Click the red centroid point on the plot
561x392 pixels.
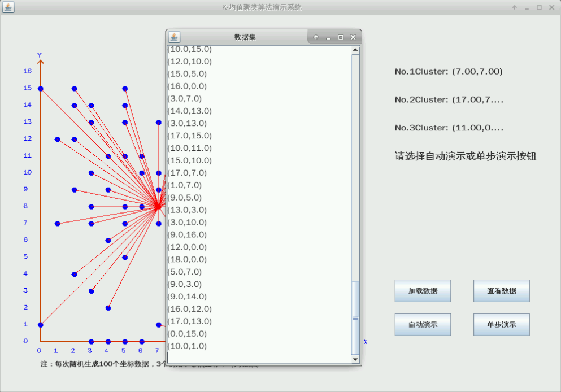coord(158,206)
